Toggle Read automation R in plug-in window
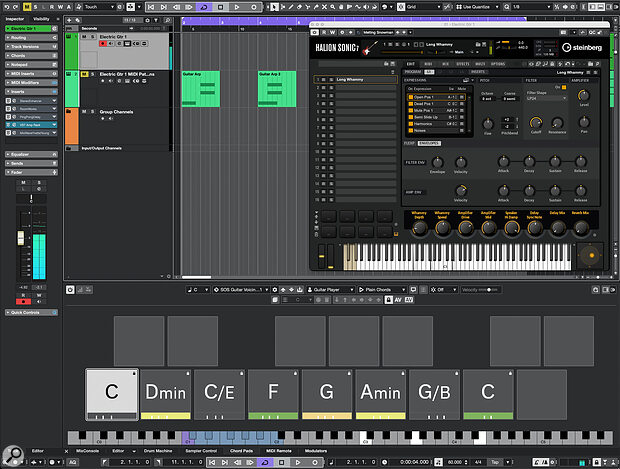Image resolution: width=620 pixels, height=469 pixels. point(324,32)
